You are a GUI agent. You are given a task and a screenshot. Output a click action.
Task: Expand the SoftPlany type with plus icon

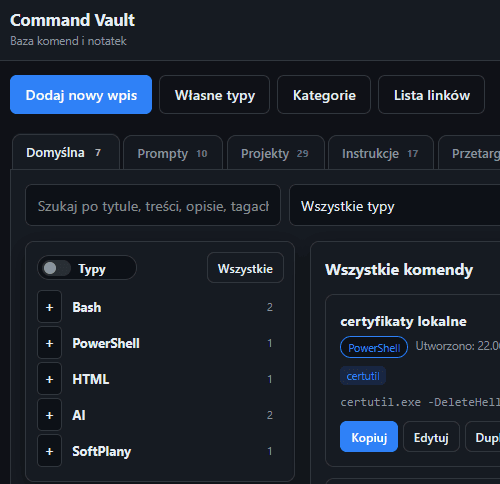click(x=49, y=451)
